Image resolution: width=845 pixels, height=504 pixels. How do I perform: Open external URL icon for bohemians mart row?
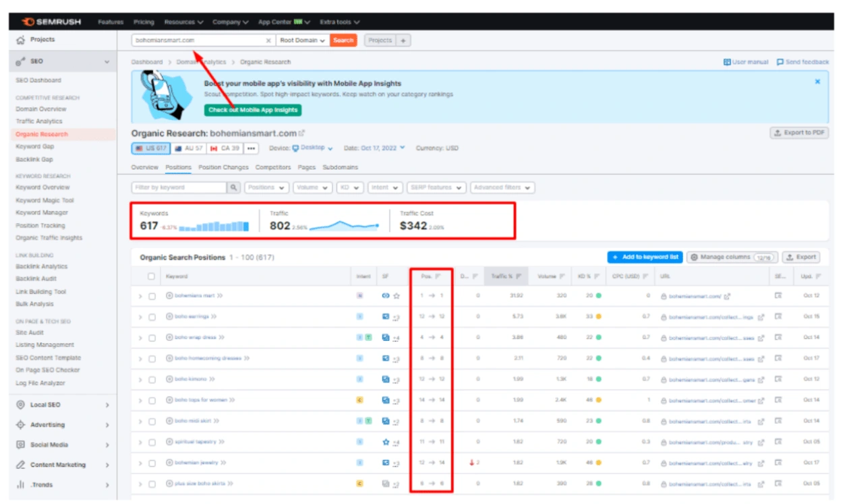pyautogui.click(x=728, y=296)
